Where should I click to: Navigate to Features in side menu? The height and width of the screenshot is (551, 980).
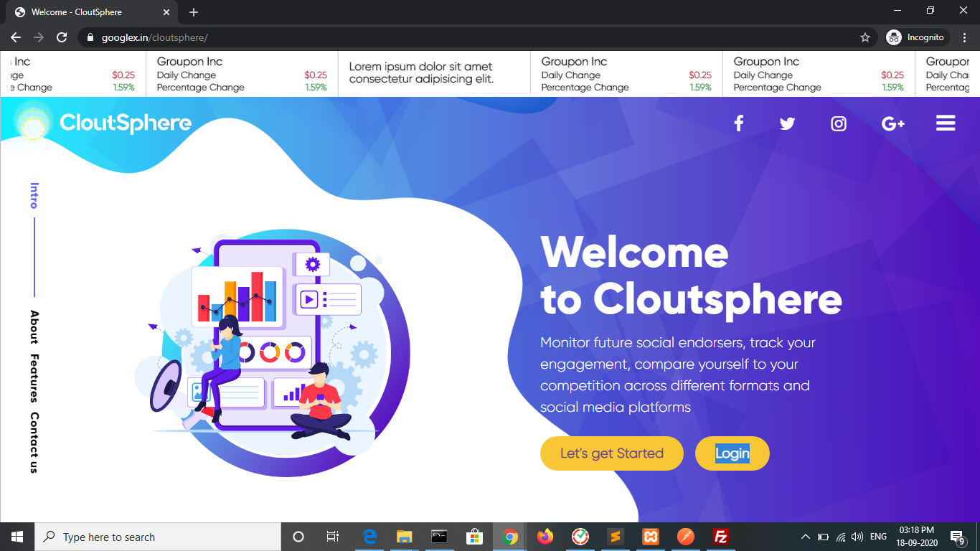pyautogui.click(x=34, y=377)
